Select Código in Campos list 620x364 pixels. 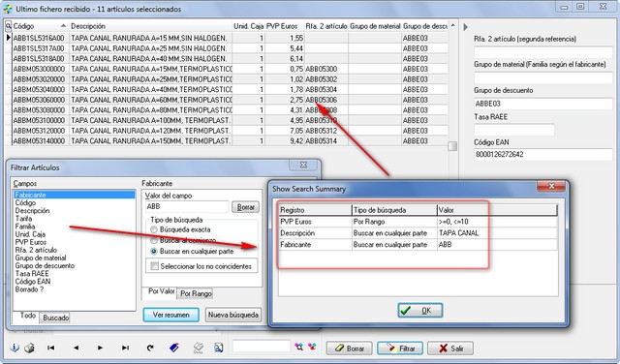25,202
